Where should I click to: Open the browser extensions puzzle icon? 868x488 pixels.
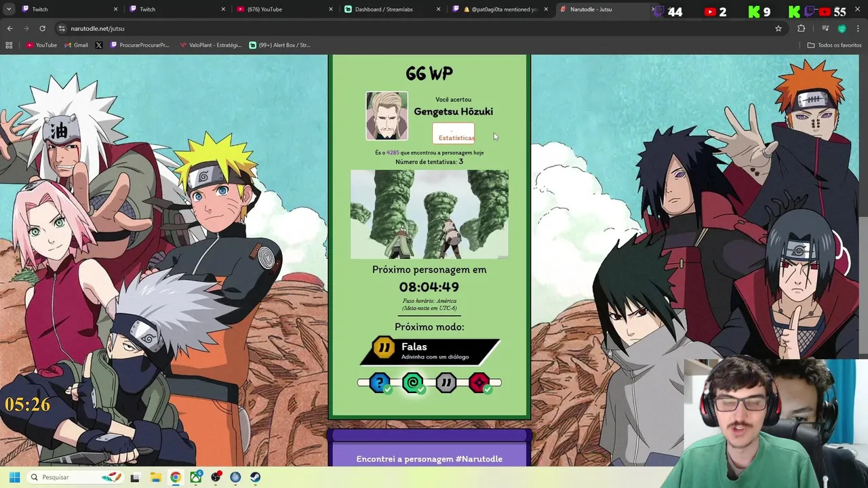pos(802,28)
